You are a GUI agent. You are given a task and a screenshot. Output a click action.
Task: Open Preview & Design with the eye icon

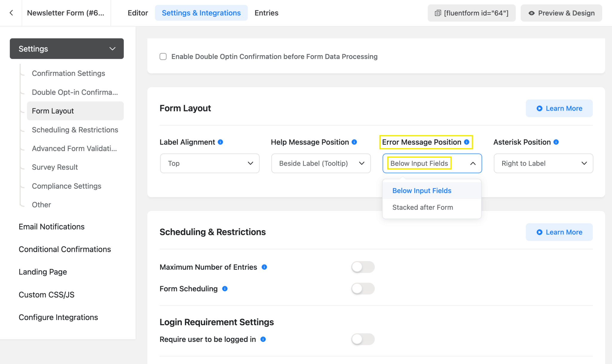[x=561, y=13]
